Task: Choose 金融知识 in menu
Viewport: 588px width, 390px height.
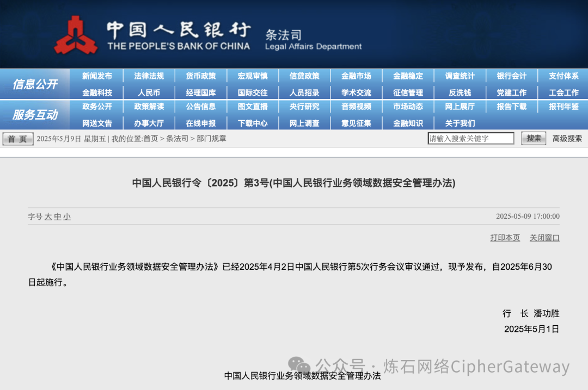Action: (x=408, y=123)
